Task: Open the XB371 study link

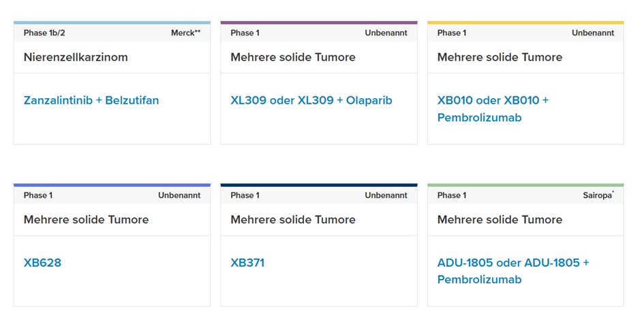Action: [x=247, y=263]
